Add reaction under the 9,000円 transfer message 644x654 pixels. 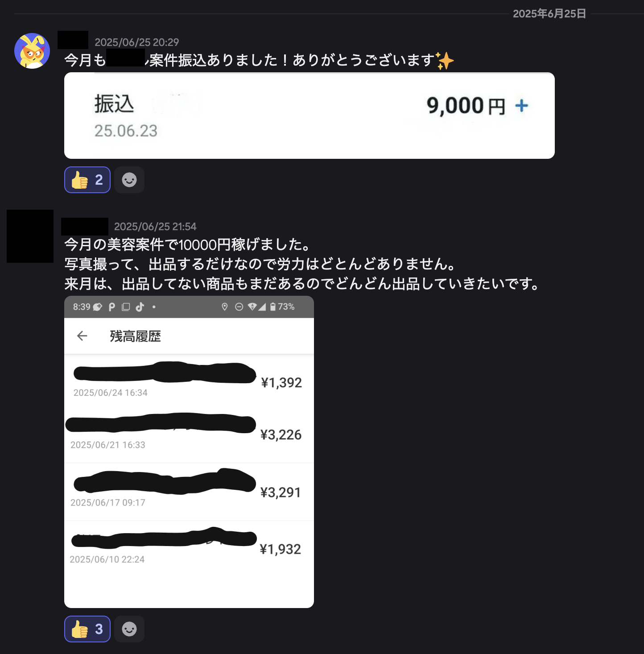[x=129, y=180]
